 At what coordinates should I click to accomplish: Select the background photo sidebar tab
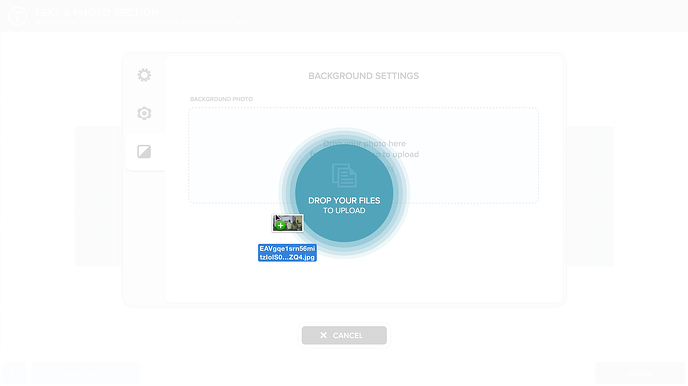[144, 152]
